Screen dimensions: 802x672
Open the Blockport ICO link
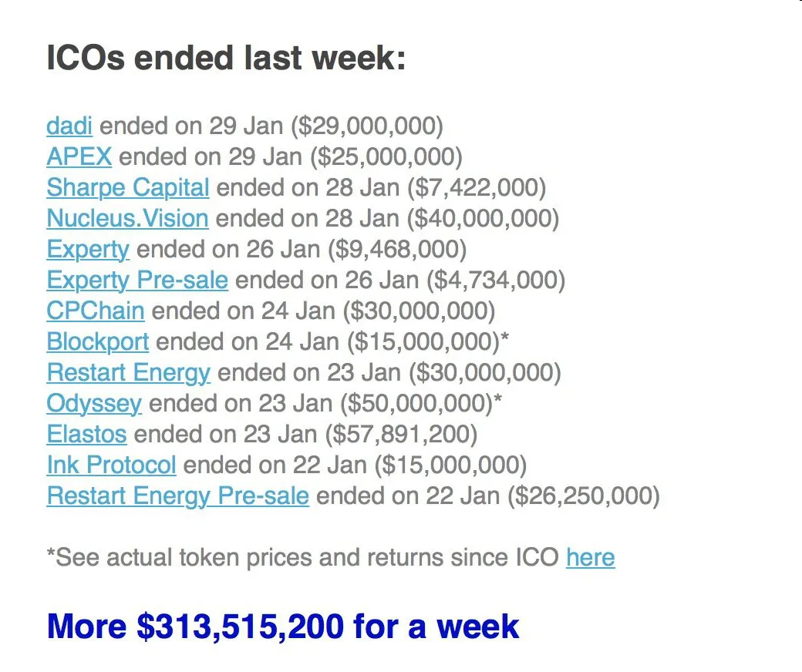(x=98, y=342)
